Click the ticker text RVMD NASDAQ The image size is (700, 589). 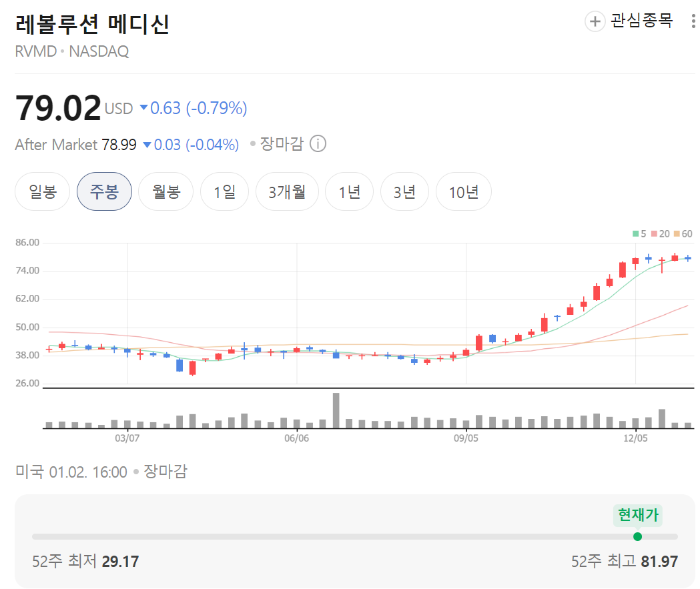click(72, 52)
